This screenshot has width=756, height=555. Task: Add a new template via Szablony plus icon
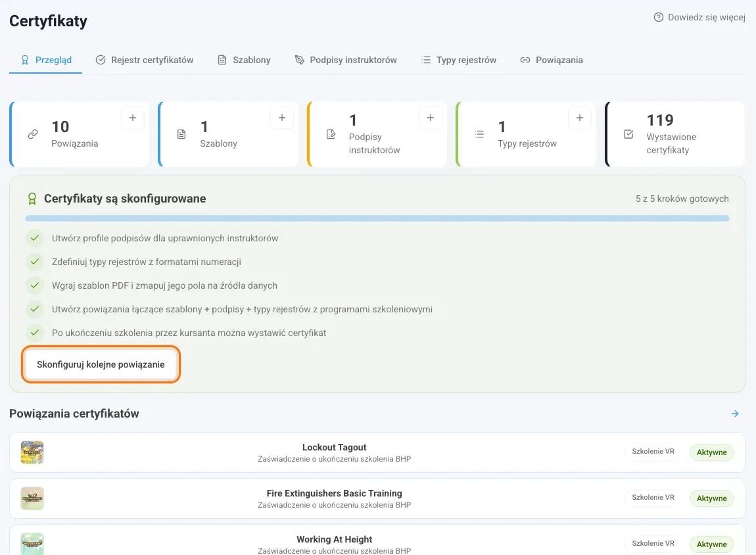click(282, 118)
